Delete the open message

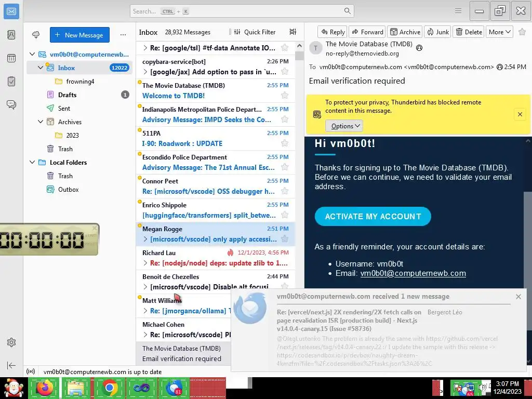[469, 32]
